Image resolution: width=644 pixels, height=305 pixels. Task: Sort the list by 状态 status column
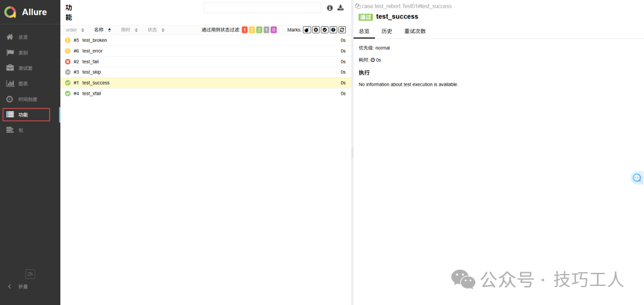156,30
